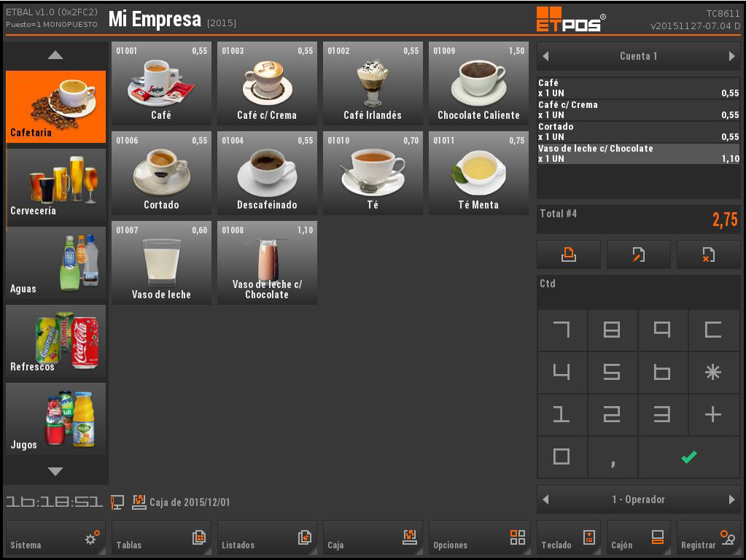The height and width of the screenshot is (560, 746).
Task: Click the Registrar user button
Action: click(708, 538)
